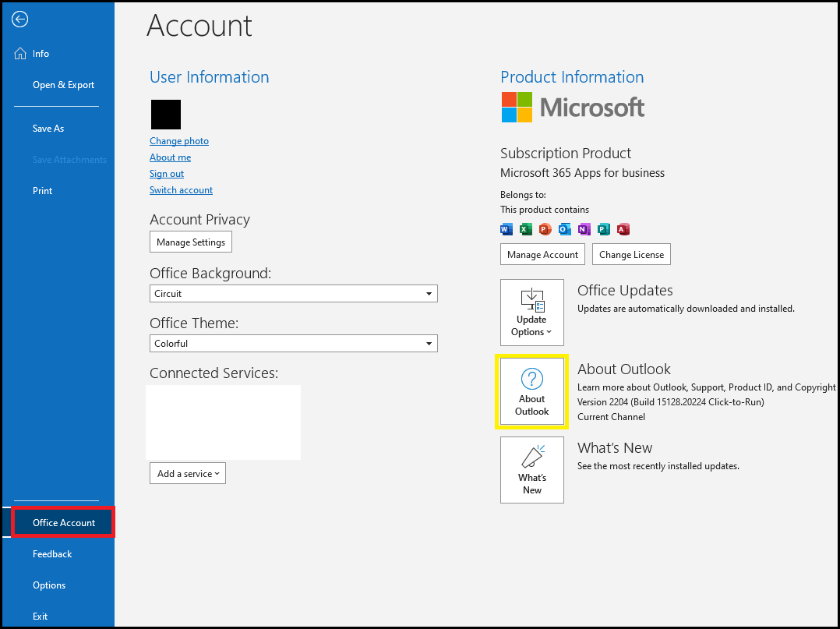Click the Microsoft logo
840x629 pixels.
pos(573,107)
